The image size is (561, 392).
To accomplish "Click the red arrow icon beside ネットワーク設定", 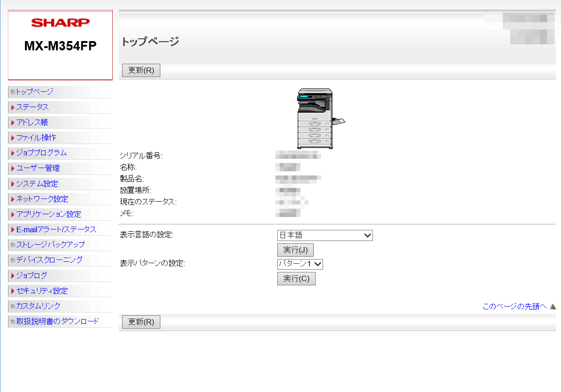I will click(13, 199).
